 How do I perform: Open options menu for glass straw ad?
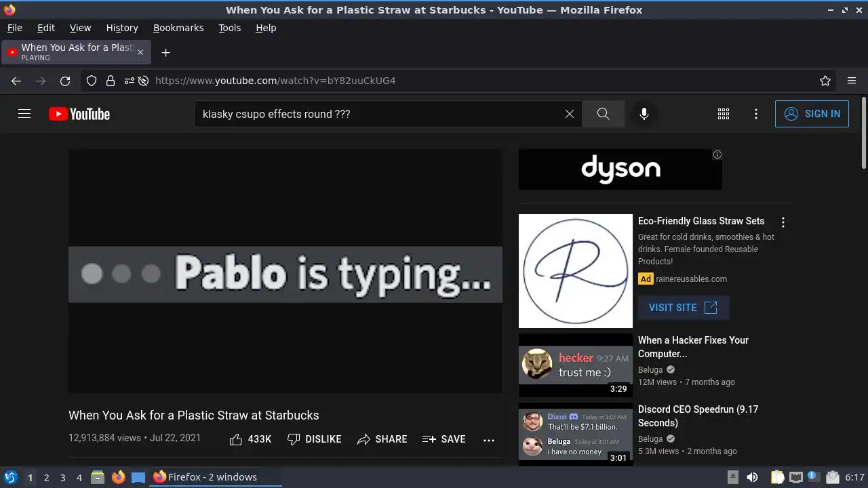(783, 222)
